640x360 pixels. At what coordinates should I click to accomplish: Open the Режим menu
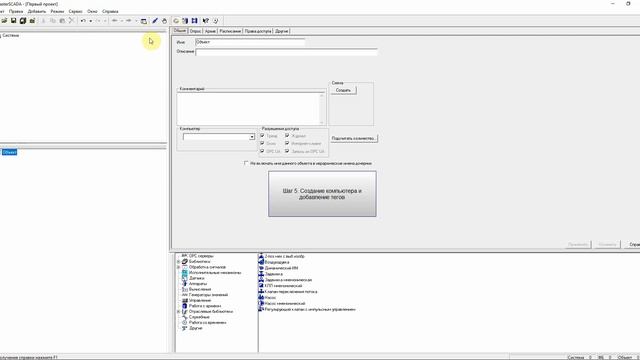coord(57,11)
